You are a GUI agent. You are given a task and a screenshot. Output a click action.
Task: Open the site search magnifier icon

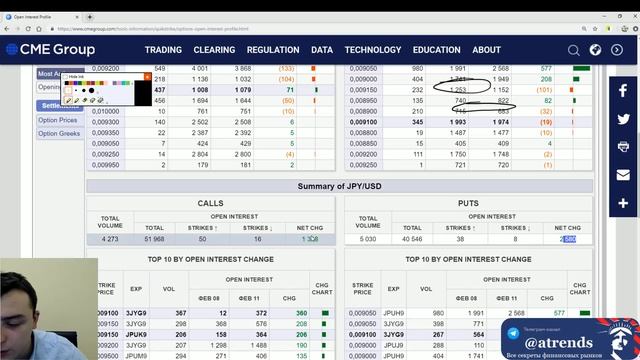tap(573, 50)
